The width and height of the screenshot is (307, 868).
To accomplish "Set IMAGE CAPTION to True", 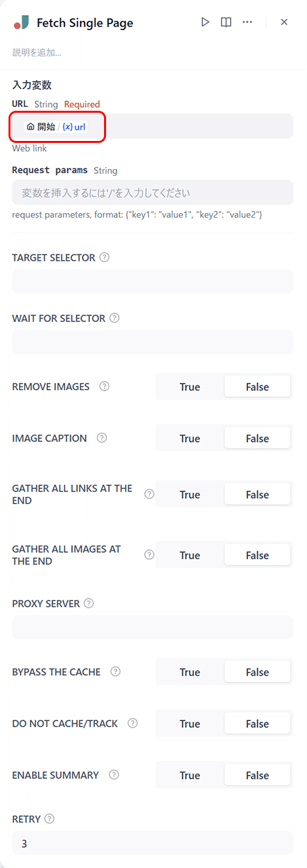I will pyautogui.click(x=190, y=439).
